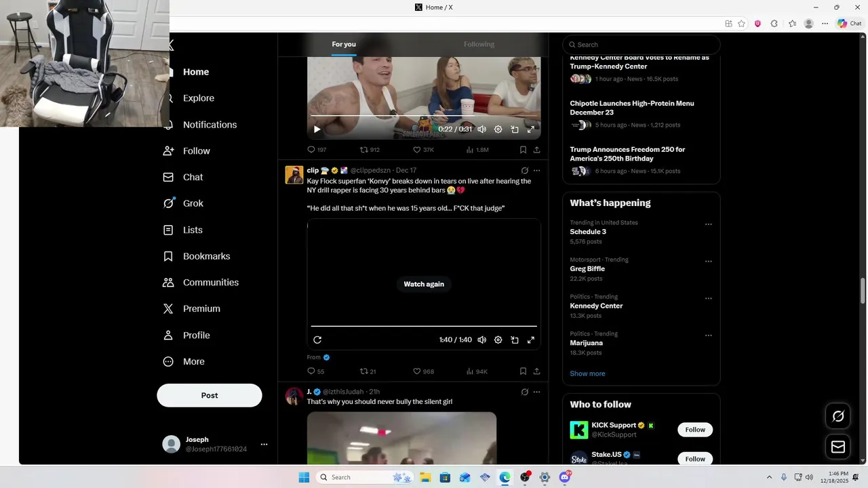The height and width of the screenshot is (488, 868).
Task: Open the Home item in X sidebar
Action: [195, 72]
